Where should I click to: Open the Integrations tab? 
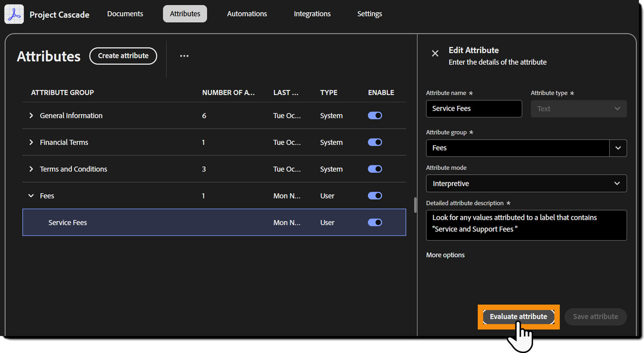(x=312, y=14)
